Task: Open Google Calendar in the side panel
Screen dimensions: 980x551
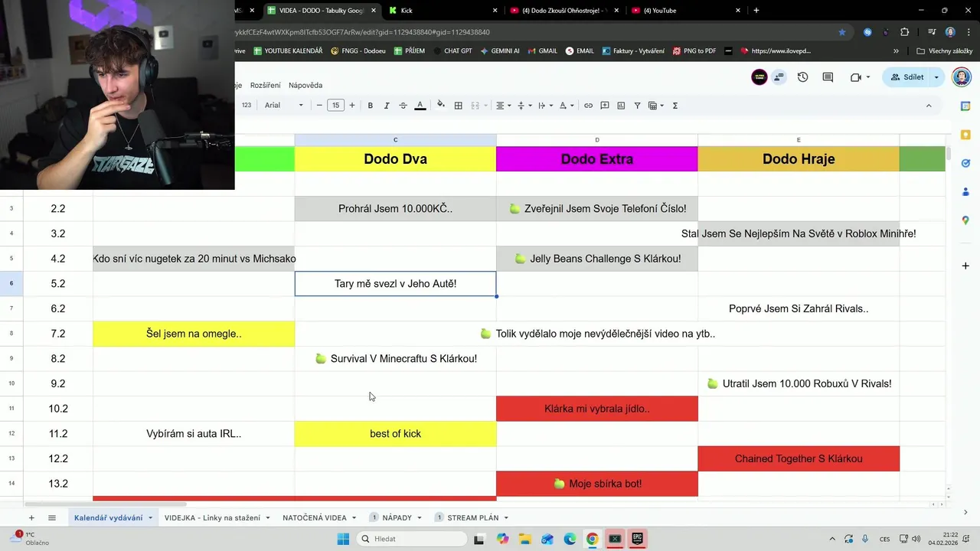Action: [965, 106]
